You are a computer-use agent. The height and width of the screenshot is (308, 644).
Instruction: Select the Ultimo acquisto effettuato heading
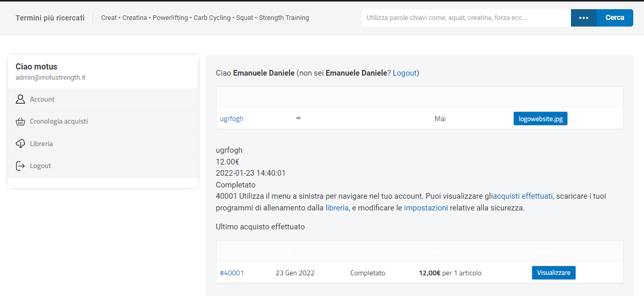coord(260,227)
